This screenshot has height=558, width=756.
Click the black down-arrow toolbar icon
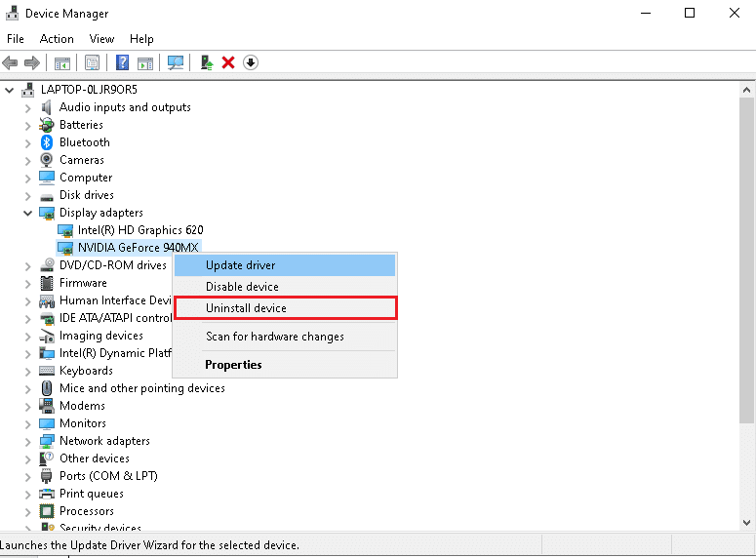[x=251, y=62]
